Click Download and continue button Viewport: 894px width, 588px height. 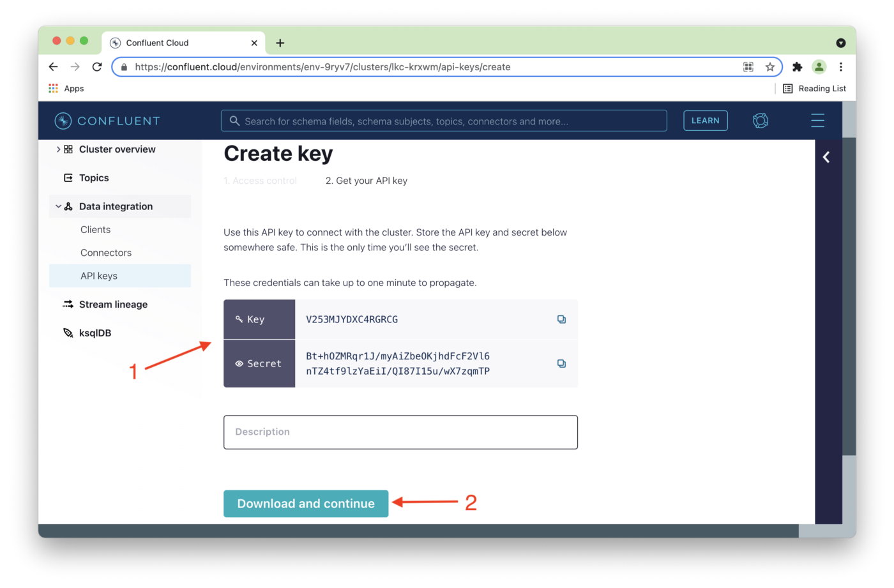coord(306,504)
